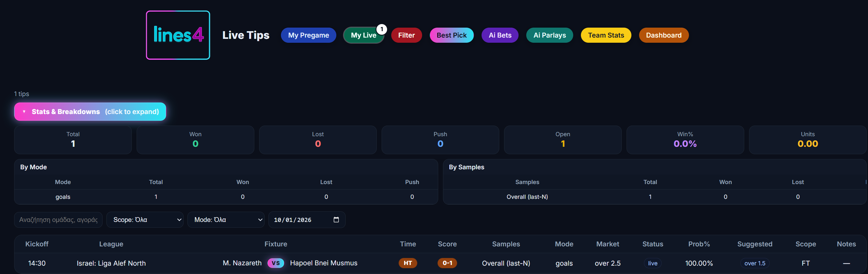Open Ai Bets
This screenshot has height=274, width=868.
tap(500, 35)
